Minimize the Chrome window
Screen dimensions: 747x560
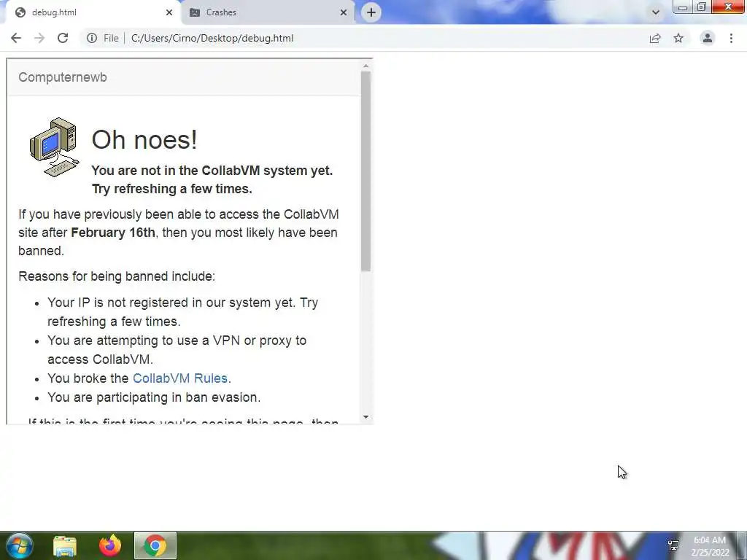point(683,7)
